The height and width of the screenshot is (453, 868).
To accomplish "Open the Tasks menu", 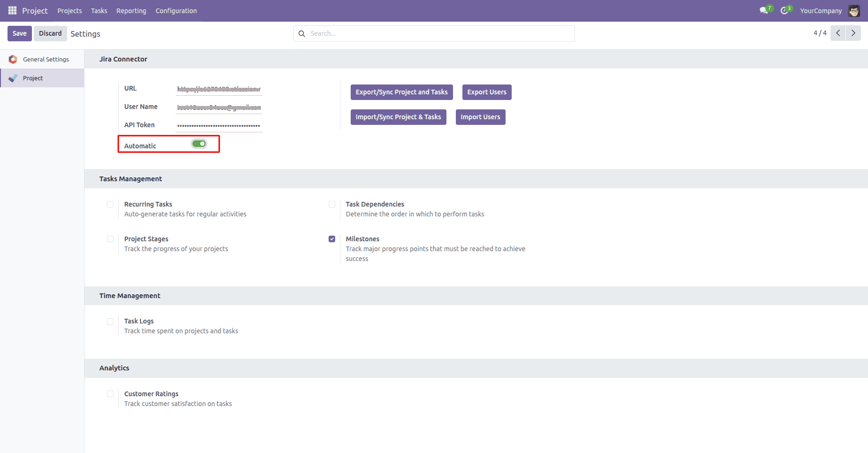I will (99, 11).
